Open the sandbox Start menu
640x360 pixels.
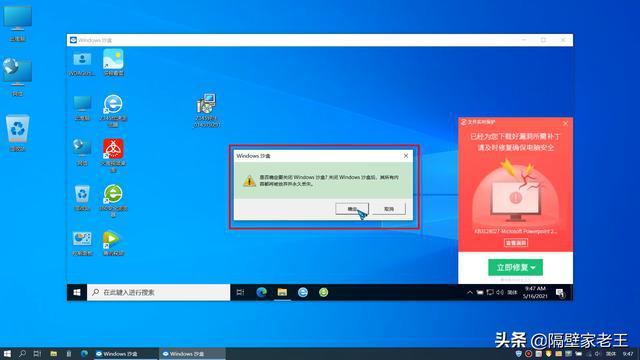point(77,292)
